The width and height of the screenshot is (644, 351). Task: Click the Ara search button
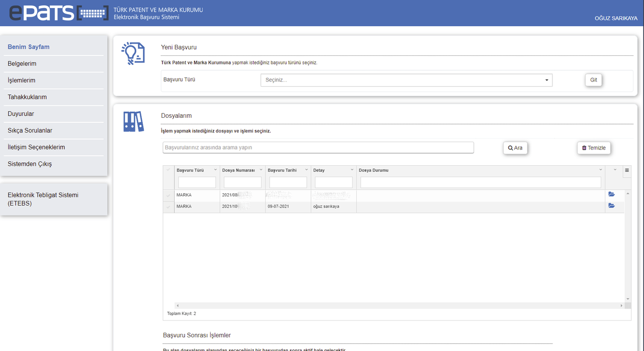click(x=515, y=148)
